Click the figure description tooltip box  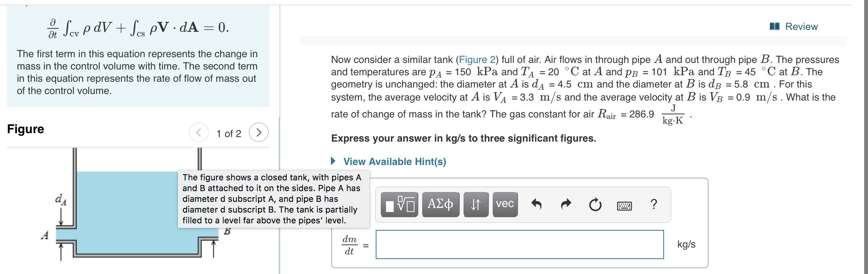[273, 199]
